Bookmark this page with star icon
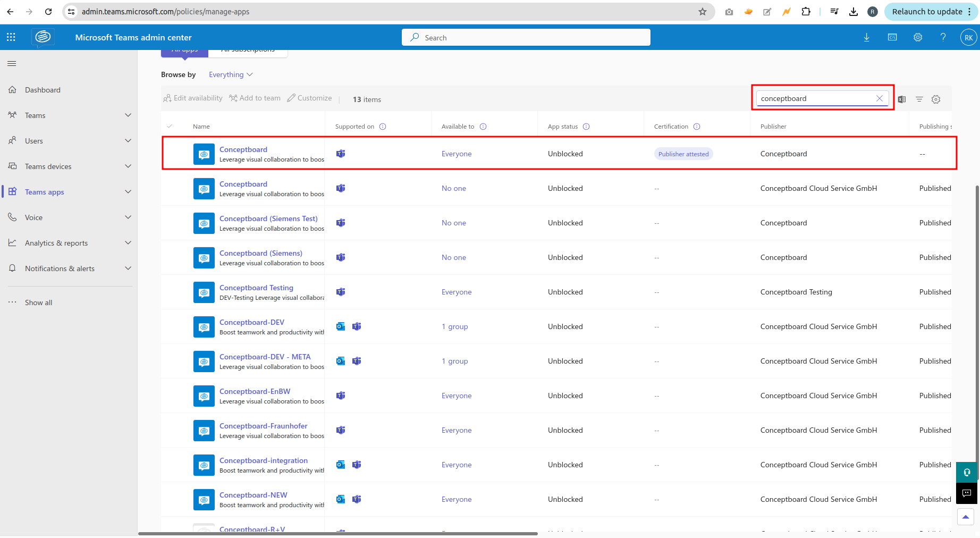 coord(702,12)
